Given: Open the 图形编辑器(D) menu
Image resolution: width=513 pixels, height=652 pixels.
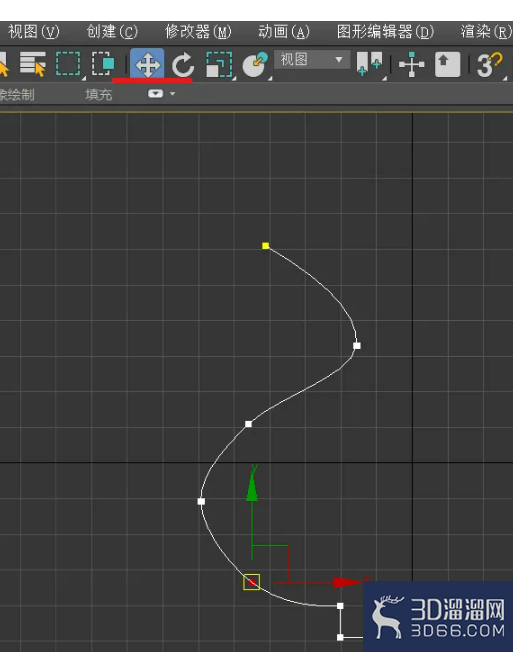Looking at the screenshot, I should (x=385, y=32).
